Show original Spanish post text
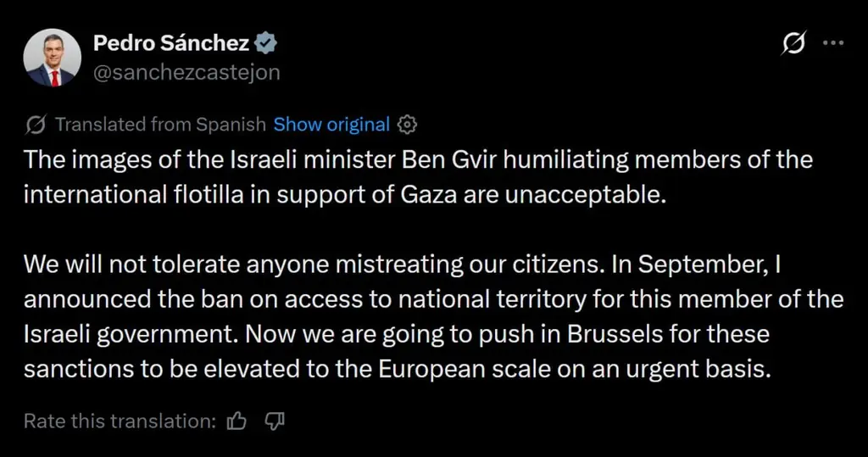The width and height of the screenshot is (868, 457). (331, 125)
